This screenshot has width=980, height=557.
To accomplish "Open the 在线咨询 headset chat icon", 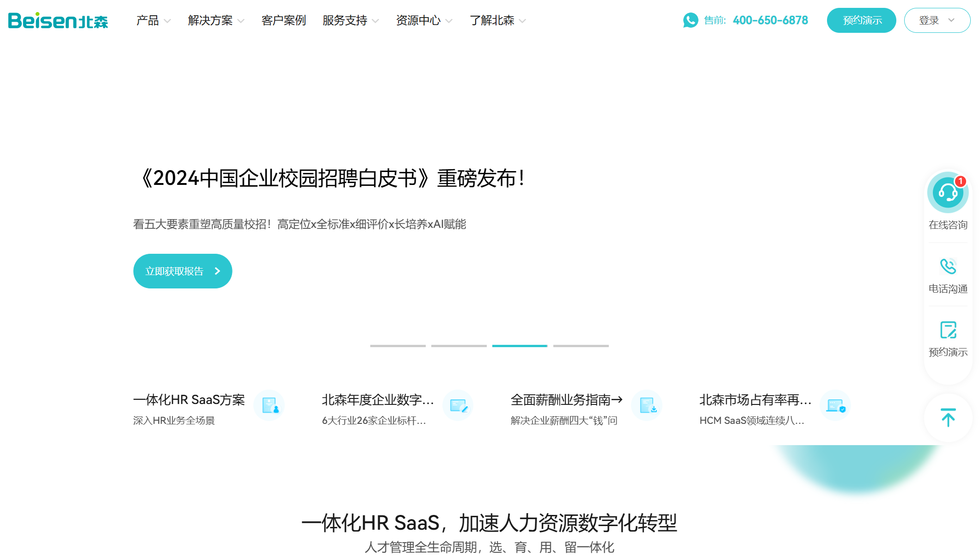I will (948, 192).
